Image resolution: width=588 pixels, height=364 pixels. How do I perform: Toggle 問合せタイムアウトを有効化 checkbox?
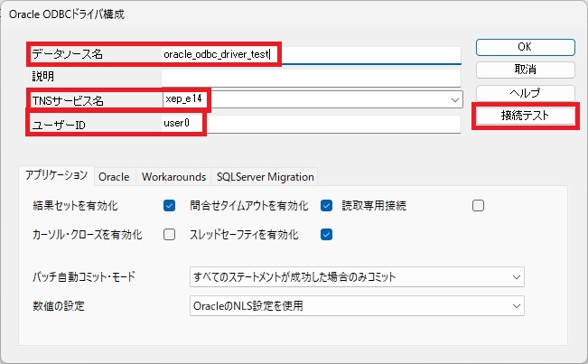(x=326, y=205)
